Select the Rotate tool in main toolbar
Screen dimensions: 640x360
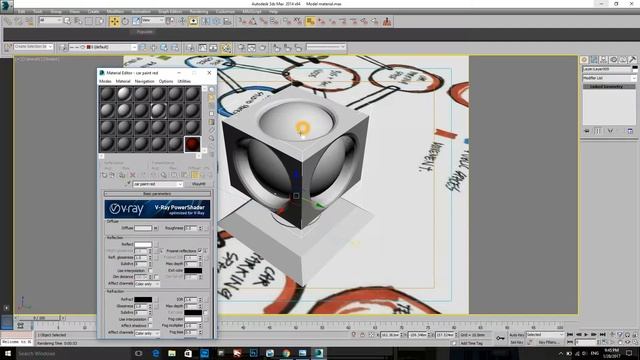(x=125, y=21)
